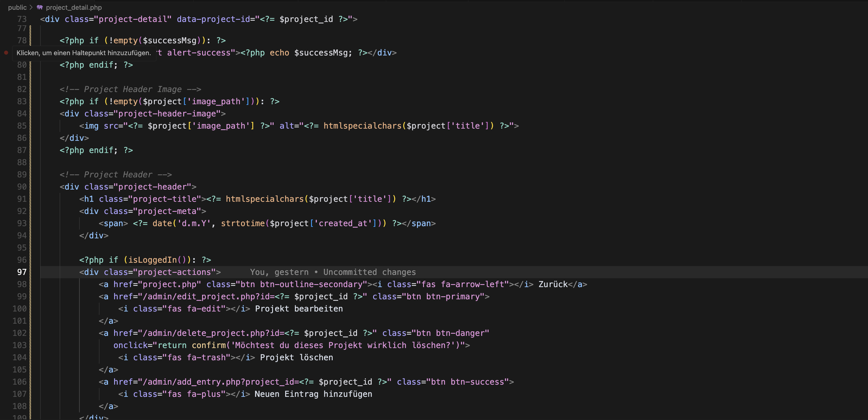Image resolution: width=868 pixels, height=420 pixels.
Task: Toggle a breakpoint left of line number 96
Action: (x=6, y=260)
